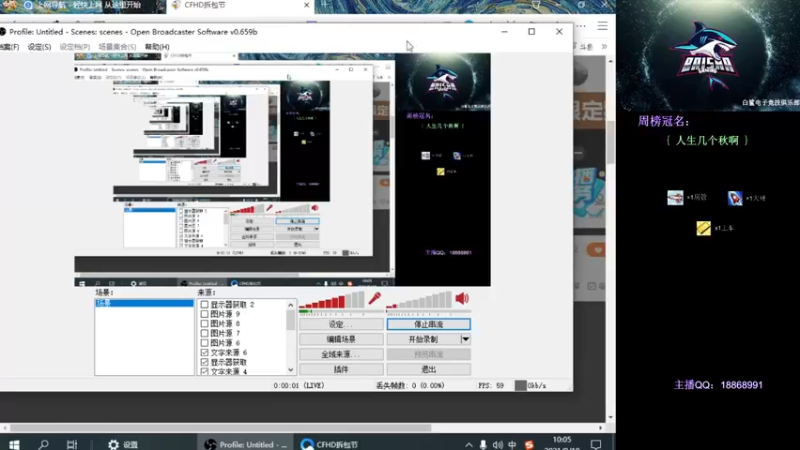Open the Sogou input method tray icon
This screenshot has width=800, height=450.
pos(529,445)
